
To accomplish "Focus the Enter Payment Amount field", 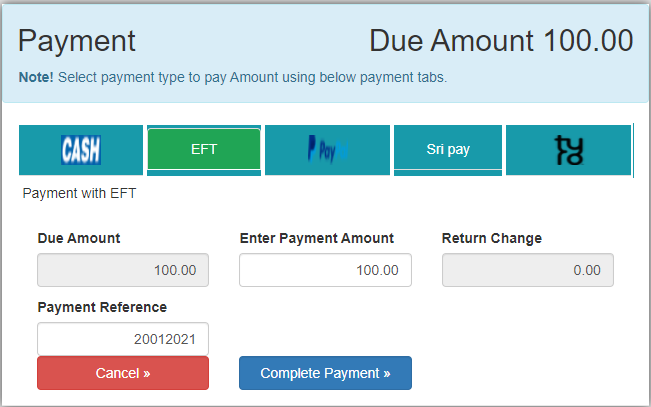I will [325, 270].
